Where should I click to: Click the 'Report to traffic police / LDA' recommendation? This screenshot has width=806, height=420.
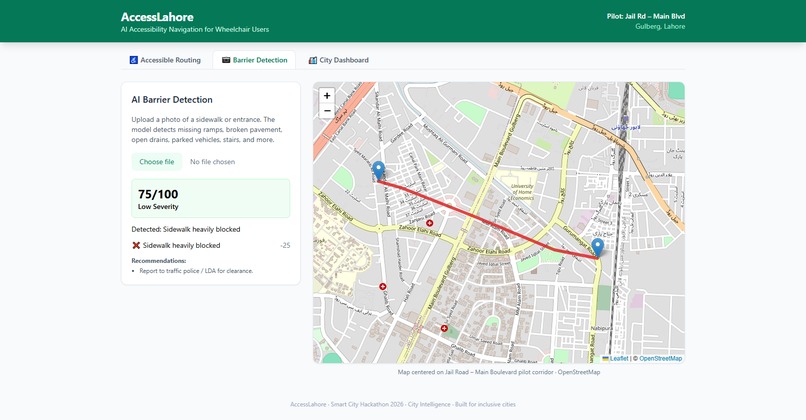(x=196, y=271)
